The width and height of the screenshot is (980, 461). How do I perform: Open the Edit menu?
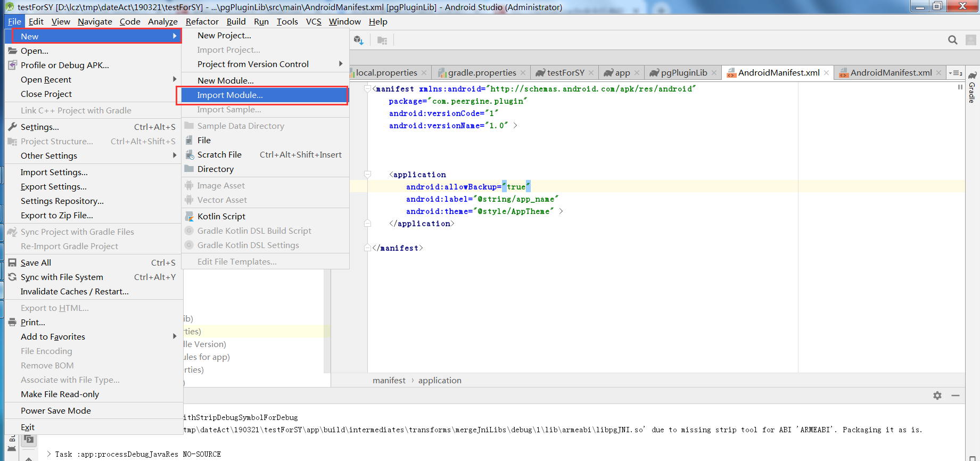36,21
